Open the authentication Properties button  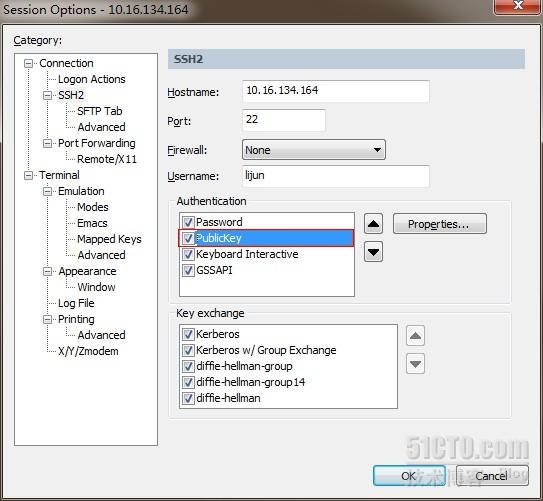[x=440, y=224]
